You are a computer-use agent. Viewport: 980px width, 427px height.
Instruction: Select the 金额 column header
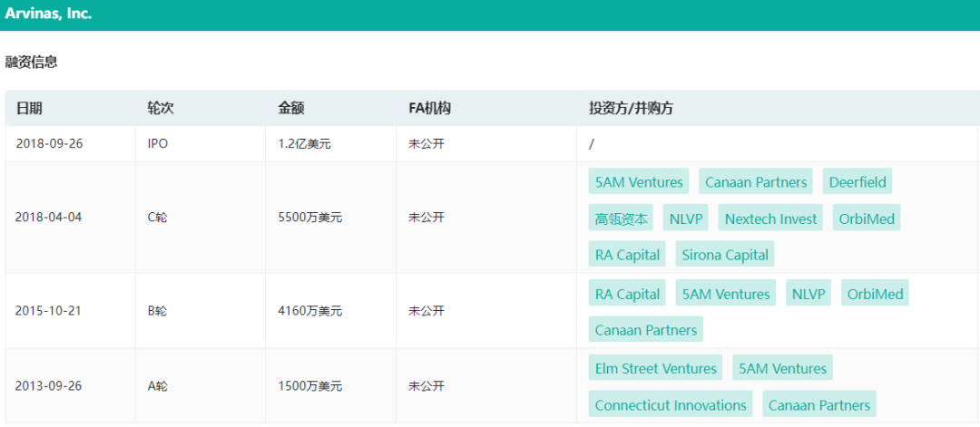click(290, 109)
